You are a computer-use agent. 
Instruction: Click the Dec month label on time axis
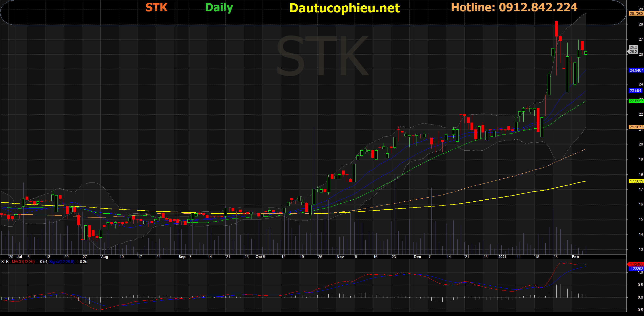417,257
